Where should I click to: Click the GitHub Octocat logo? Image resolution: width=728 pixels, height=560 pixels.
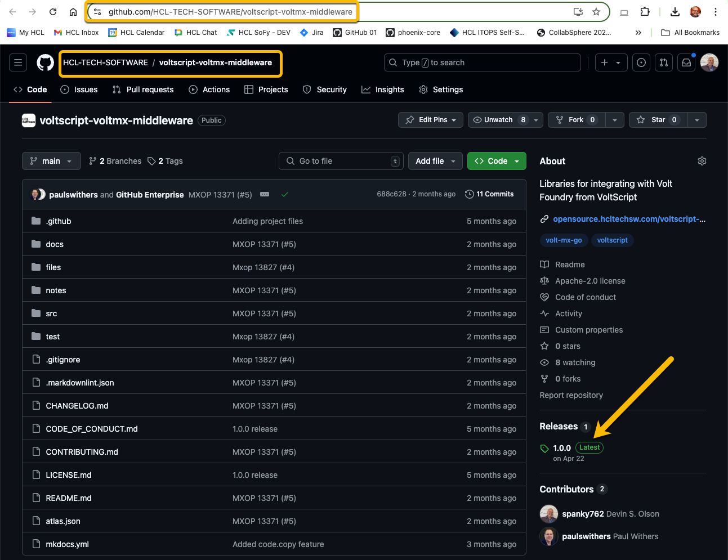(x=45, y=62)
